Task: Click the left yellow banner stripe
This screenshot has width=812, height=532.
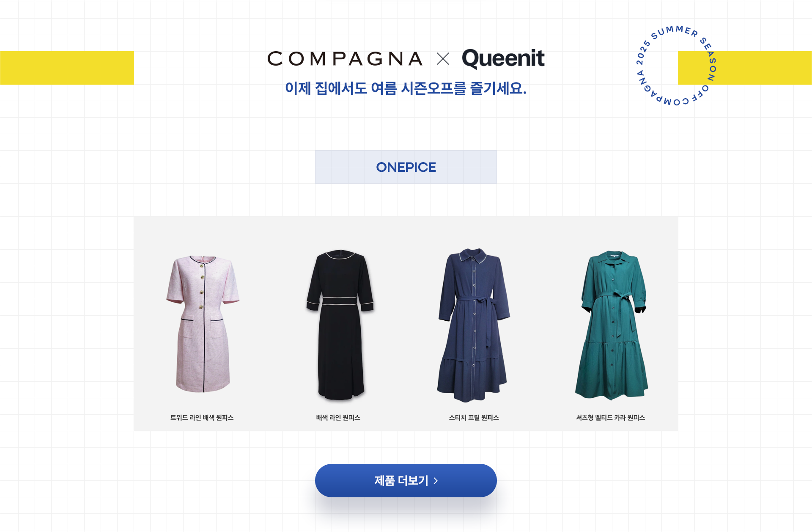Action: click(x=67, y=68)
